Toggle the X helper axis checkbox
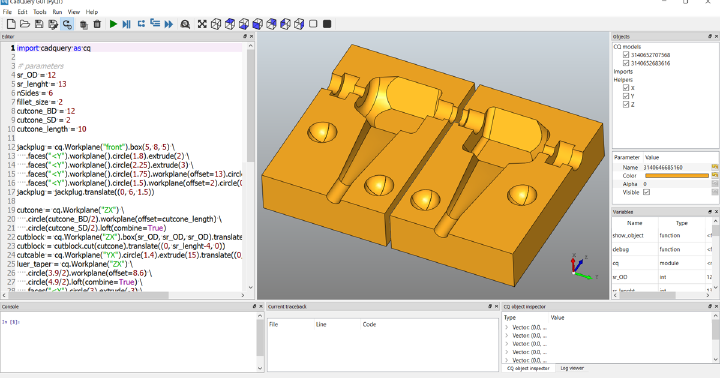 (625, 87)
